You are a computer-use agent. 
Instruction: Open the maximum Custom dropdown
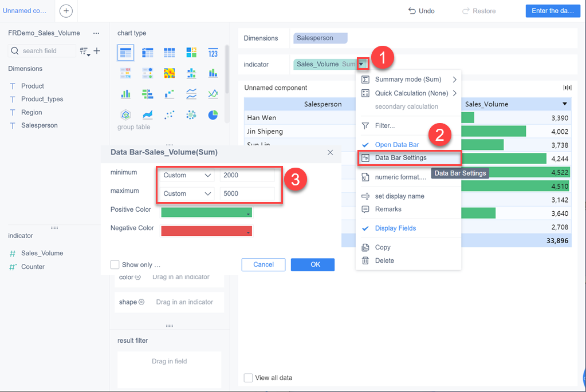[187, 194]
